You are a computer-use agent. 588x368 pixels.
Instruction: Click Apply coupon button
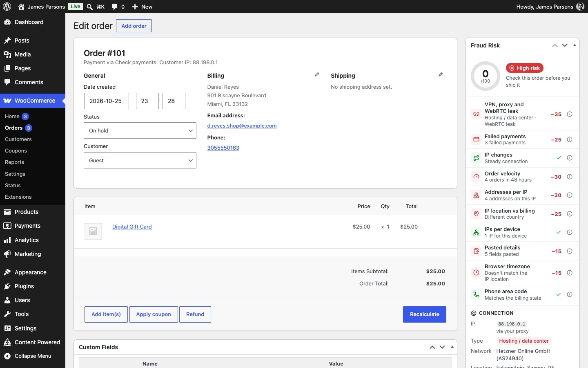coord(154,314)
